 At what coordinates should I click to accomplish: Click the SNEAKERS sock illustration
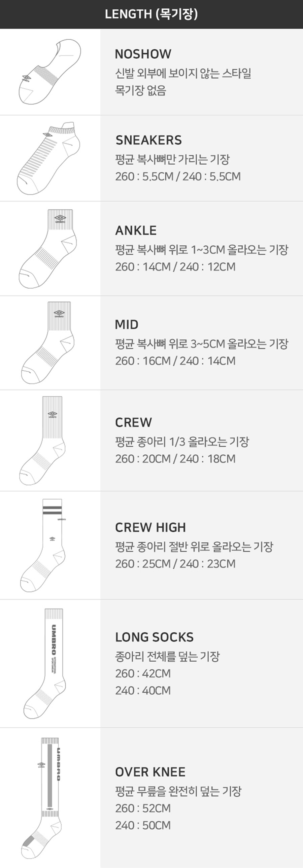point(48,158)
